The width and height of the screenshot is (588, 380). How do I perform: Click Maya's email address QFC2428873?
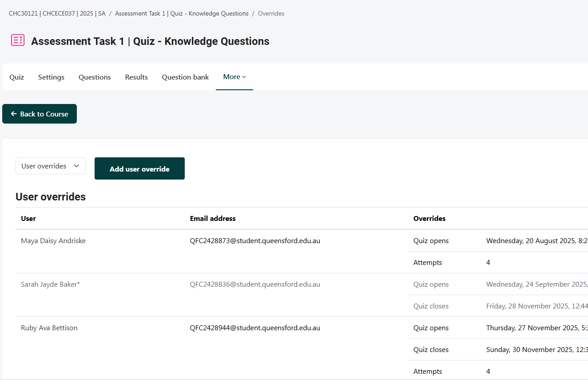255,241
